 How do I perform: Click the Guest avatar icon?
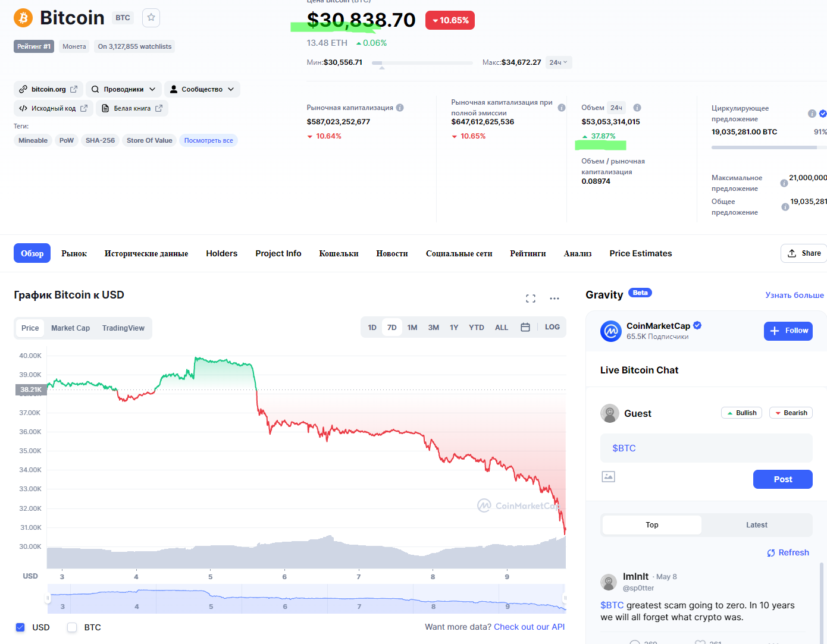click(x=610, y=413)
